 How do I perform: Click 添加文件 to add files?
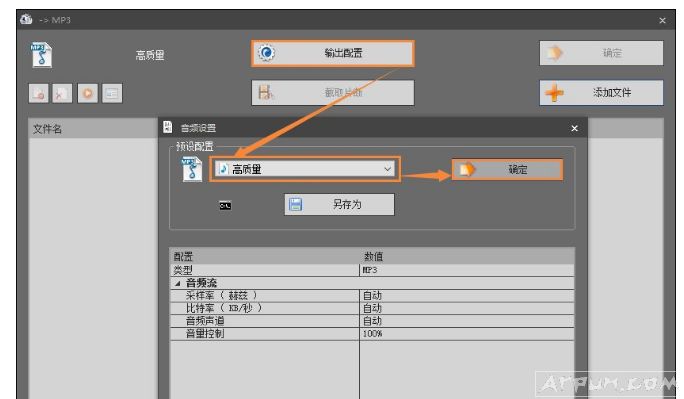(x=601, y=92)
